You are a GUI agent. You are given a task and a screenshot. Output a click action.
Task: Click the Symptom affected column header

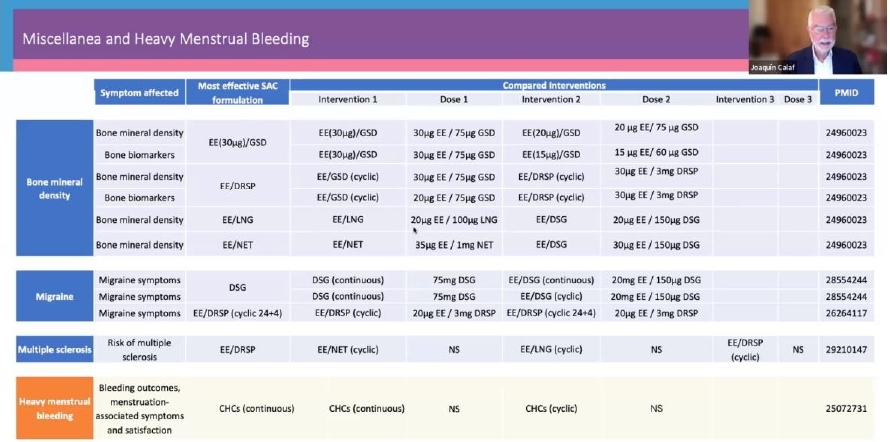[x=139, y=93]
